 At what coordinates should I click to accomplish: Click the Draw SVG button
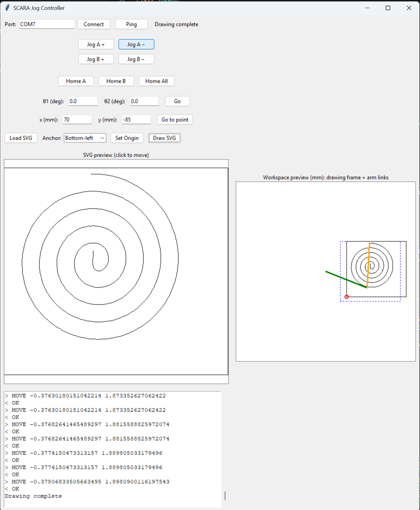164,138
